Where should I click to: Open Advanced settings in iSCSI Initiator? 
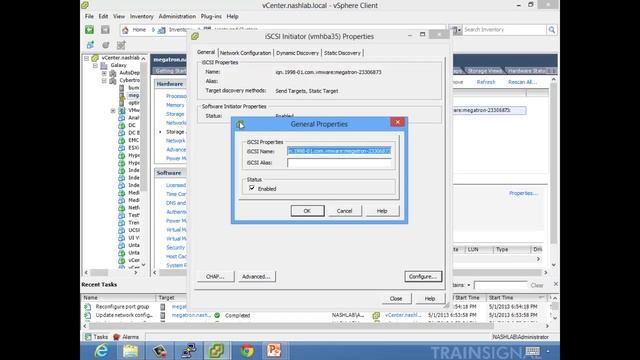coord(256,276)
